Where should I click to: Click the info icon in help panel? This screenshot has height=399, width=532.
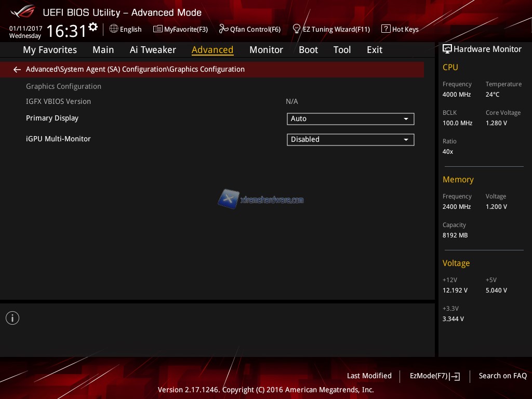(x=12, y=318)
